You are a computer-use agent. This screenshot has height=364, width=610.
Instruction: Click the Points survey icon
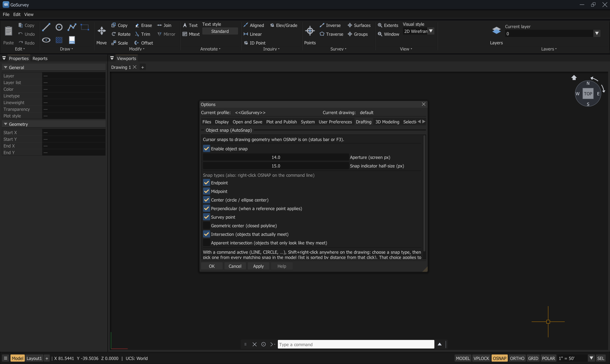(x=310, y=31)
